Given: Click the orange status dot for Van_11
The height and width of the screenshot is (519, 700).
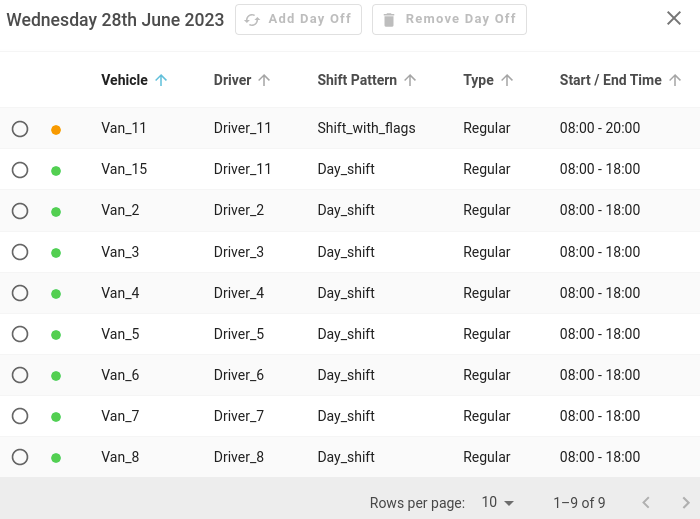Looking at the screenshot, I should point(56,130).
